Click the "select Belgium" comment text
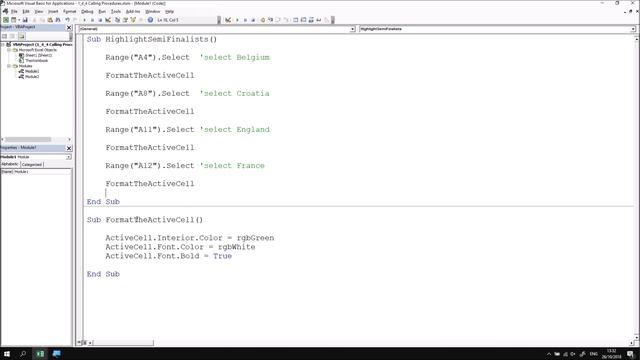Viewport: 640px width, 360px height. [236, 57]
